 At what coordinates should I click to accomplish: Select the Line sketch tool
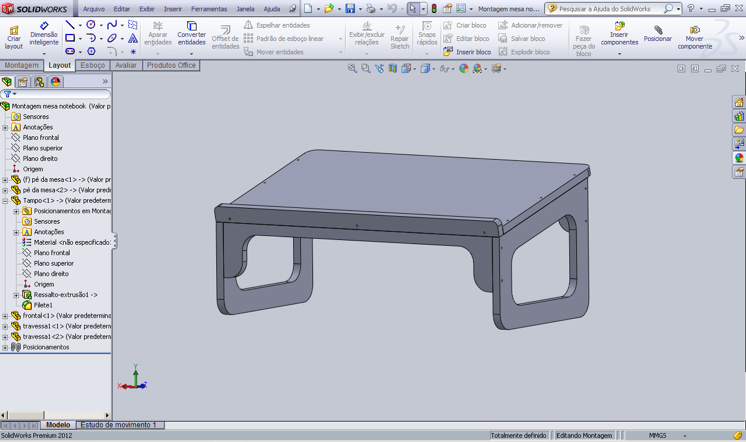[x=70, y=25]
